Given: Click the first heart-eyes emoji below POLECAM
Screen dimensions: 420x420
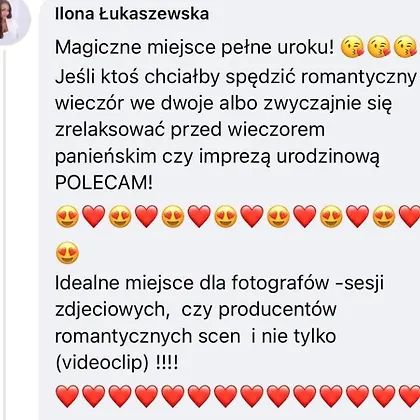Looking at the screenshot, I should coord(67,217).
